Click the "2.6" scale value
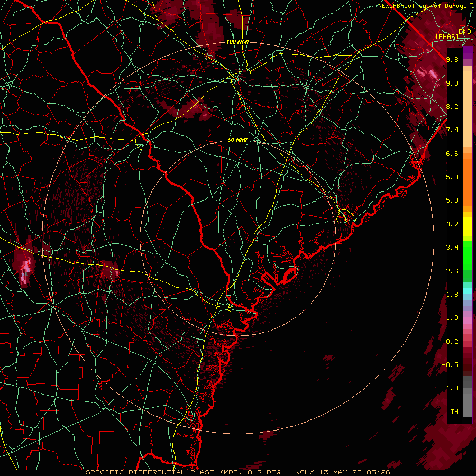 (452, 271)
